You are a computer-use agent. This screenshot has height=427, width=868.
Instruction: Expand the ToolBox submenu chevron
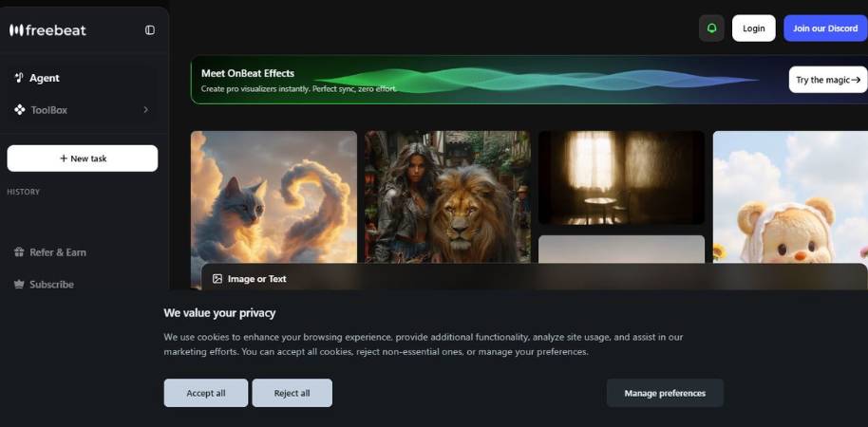[x=145, y=110]
